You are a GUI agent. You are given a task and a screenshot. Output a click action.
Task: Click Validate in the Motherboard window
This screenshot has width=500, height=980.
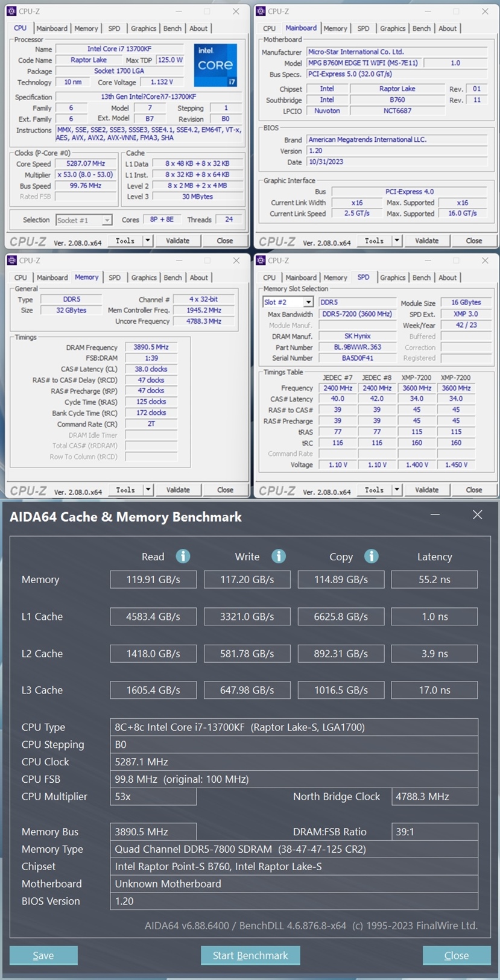point(426,241)
